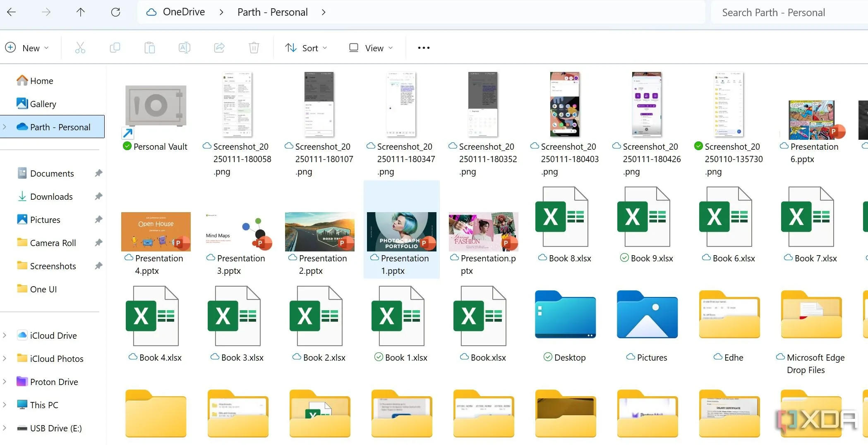Image resolution: width=868 pixels, height=445 pixels.
Task: Click the Cut scissors icon
Action: (x=80, y=48)
